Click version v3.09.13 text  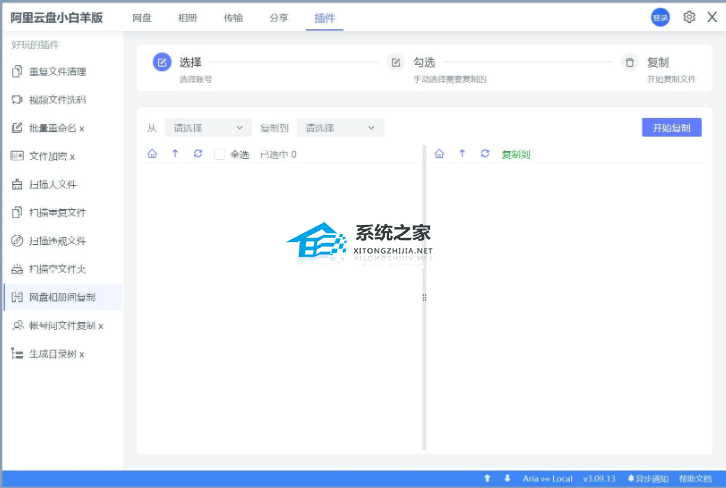click(x=599, y=479)
